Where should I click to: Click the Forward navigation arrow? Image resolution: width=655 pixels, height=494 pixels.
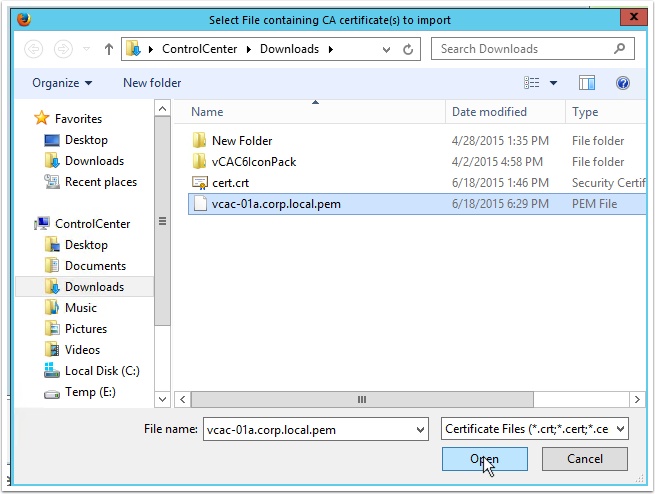coord(63,49)
